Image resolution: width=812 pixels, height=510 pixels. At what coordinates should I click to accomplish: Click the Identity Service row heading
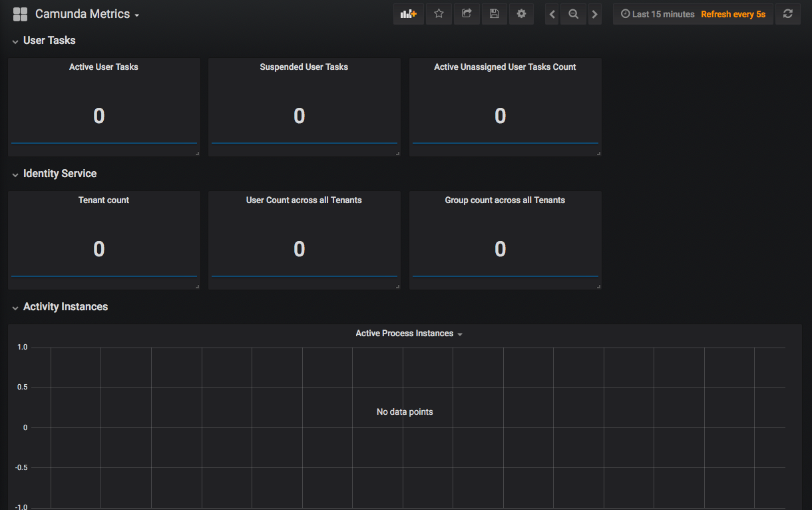point(60,174)
